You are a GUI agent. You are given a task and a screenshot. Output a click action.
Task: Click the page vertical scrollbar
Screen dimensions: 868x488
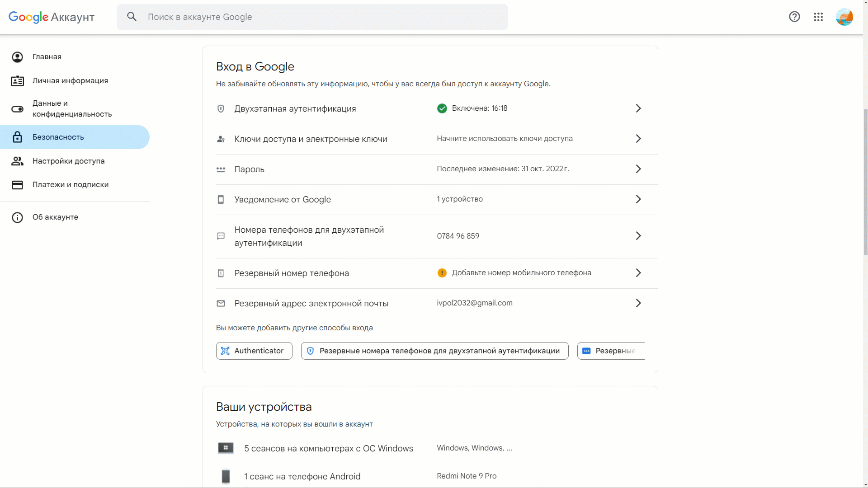click(865, 181)
